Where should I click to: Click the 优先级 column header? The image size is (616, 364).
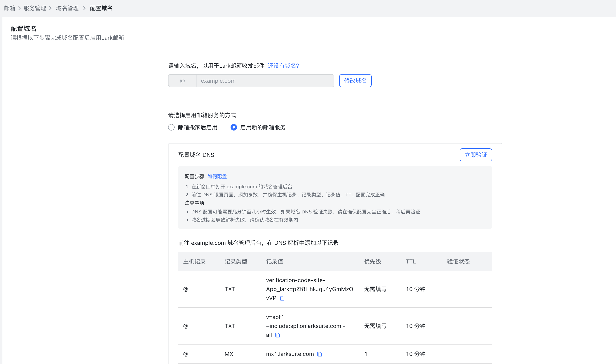click(x=372, y=261)
